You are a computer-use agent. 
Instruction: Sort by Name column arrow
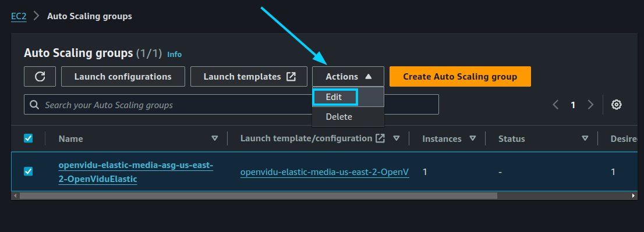[x=214, y=138]
